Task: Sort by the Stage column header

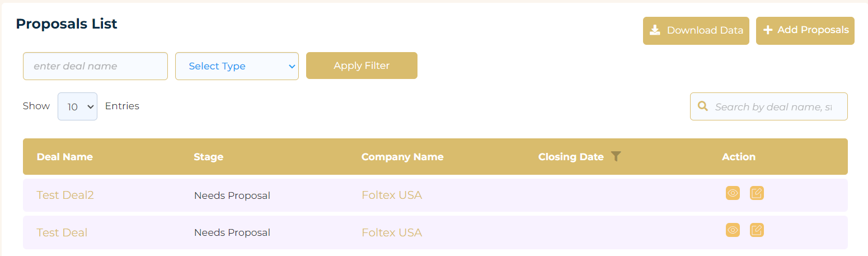Action: pos(208,157)
